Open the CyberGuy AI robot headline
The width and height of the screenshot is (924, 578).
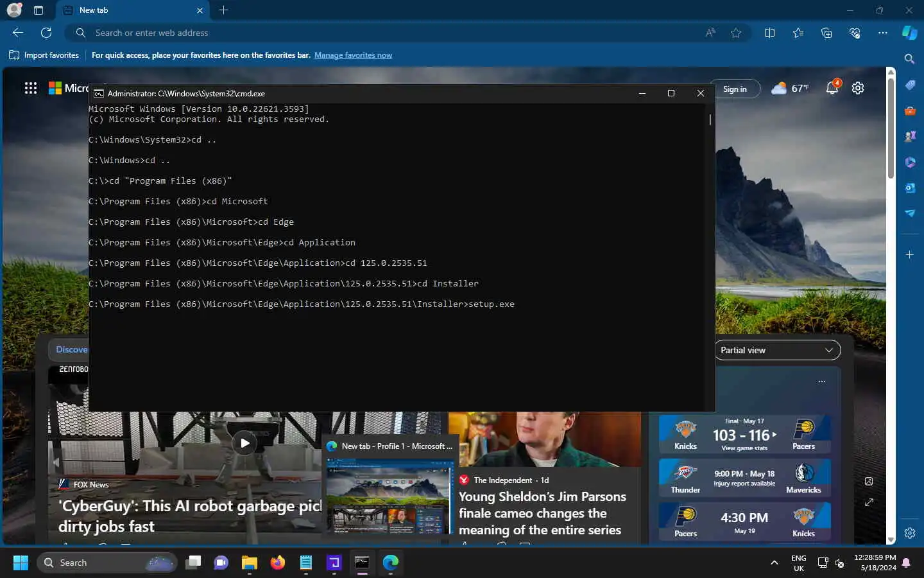coord(190,516)
